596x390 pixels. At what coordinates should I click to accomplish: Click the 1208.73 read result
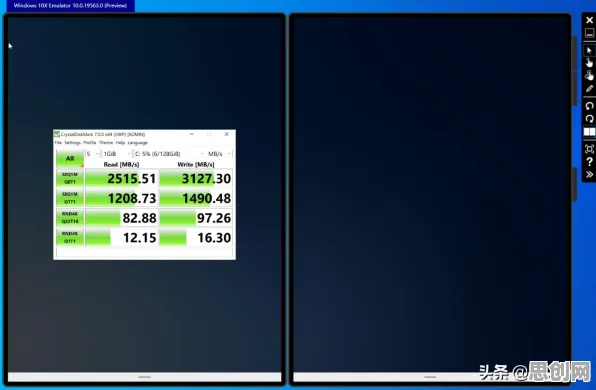pos(121,198)
